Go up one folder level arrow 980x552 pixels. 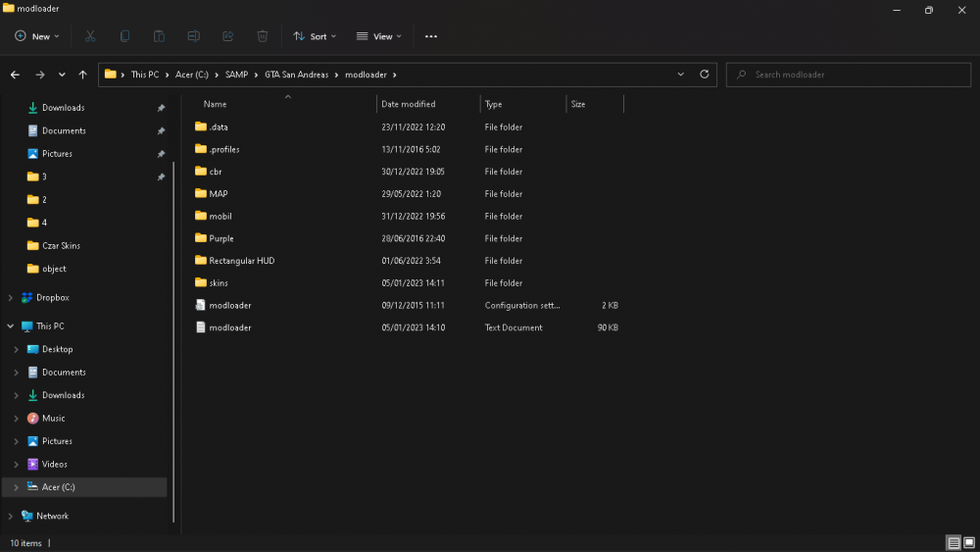coord(82,75)
